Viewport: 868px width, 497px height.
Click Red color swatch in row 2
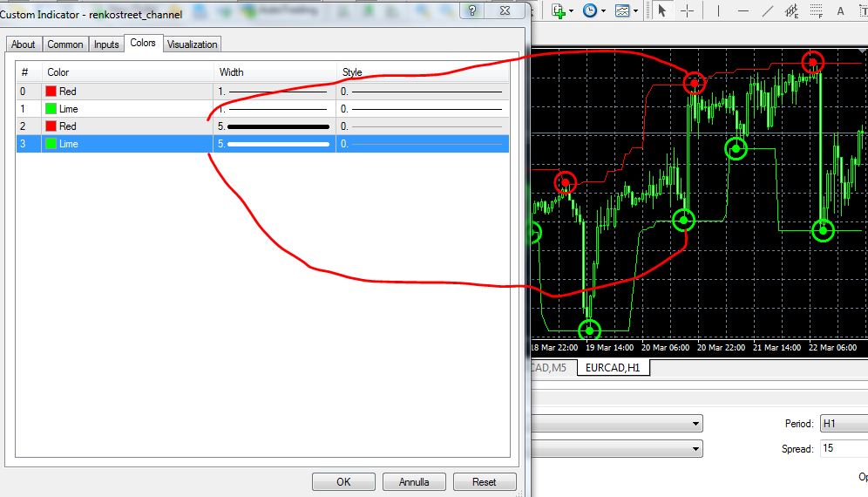click(51, 126)
